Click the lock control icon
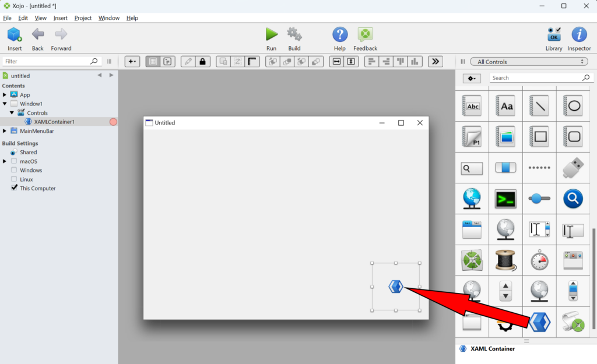The height and width of the screenshot is (364, 597). [202, 61]
